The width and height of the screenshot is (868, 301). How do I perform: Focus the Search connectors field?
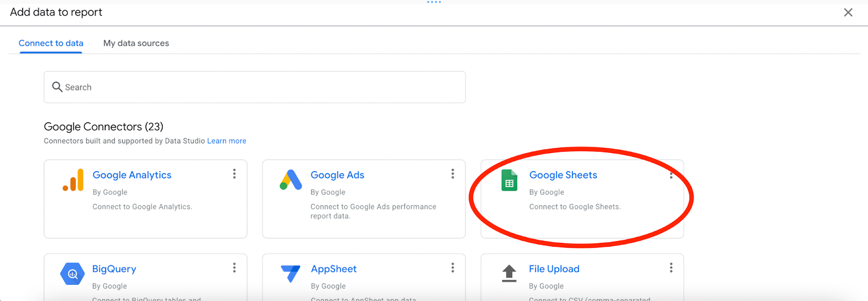pyautogui.click(x=254, y=87)
